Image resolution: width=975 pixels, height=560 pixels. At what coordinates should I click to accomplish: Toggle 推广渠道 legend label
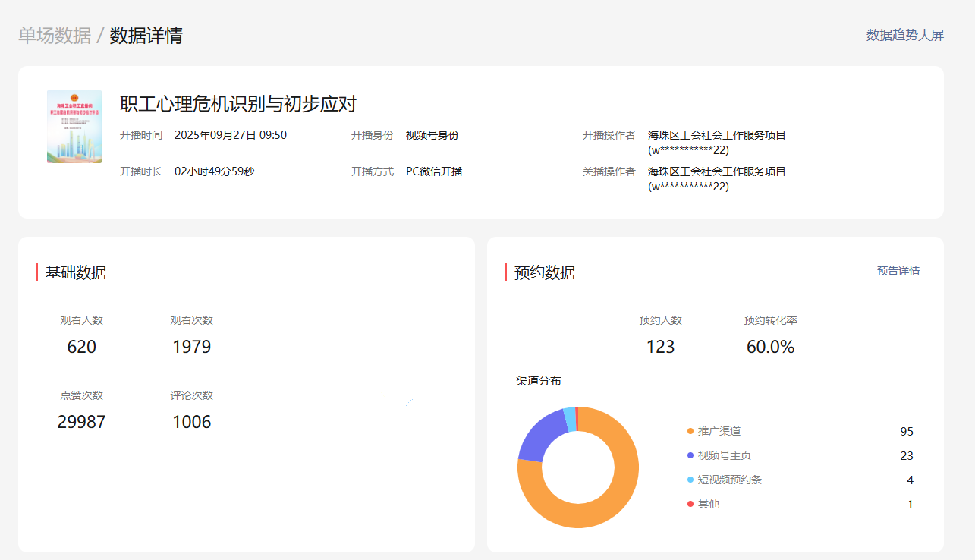[x=719, y=431]
